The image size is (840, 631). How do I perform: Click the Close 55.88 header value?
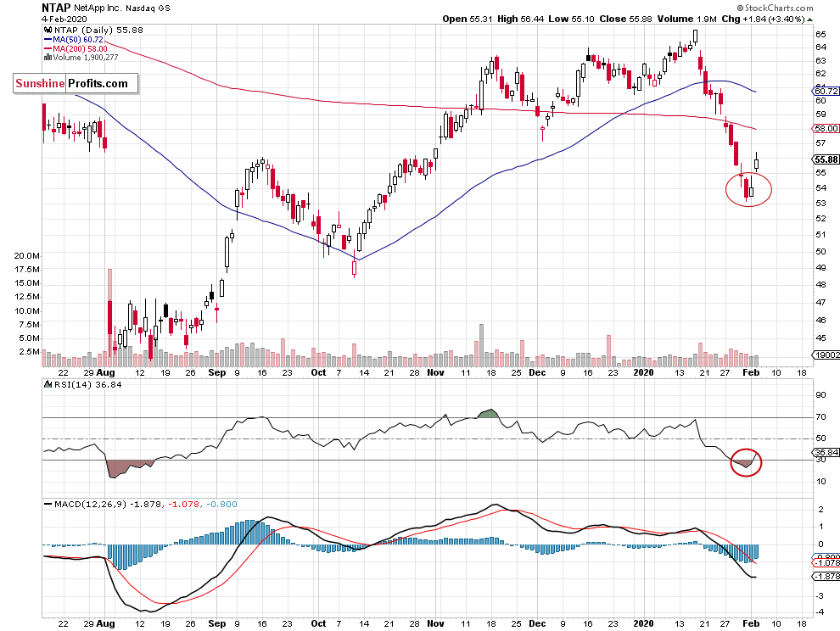[x=625, y=19]
